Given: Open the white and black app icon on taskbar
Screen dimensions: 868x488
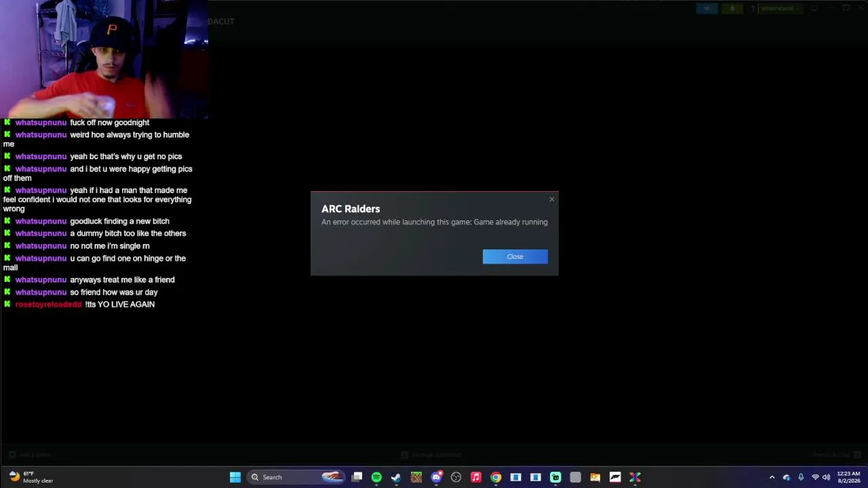Looking at the screenshot, I should [615, 477].
